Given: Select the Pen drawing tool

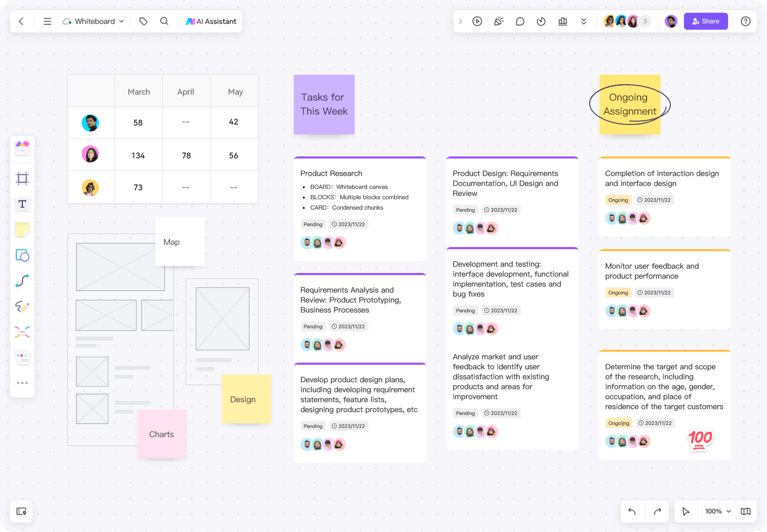Looking at the screenshot, I should point(22,306).
